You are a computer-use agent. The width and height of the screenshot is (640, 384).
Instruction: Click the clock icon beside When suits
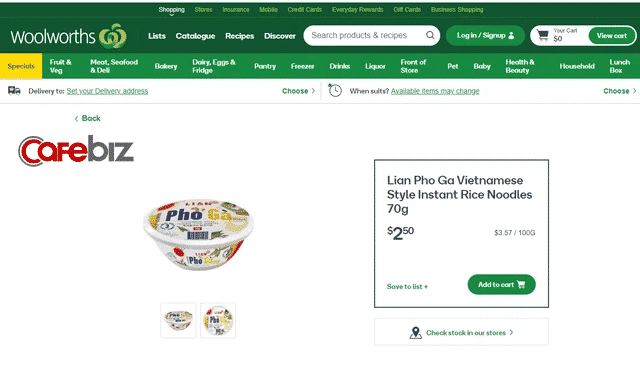coord(335,91)
